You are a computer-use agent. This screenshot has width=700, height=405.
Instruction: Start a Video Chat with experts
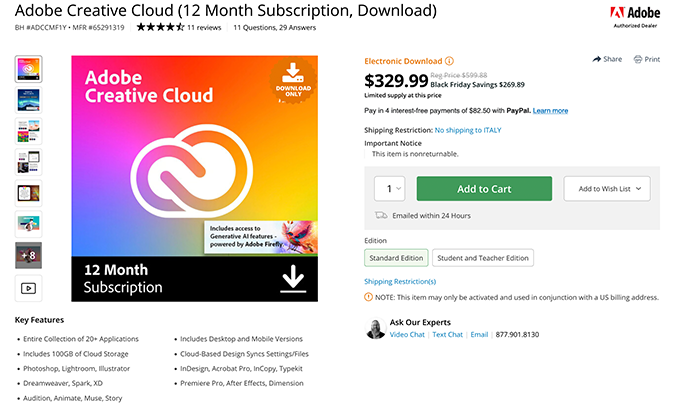tap(407, 334)
